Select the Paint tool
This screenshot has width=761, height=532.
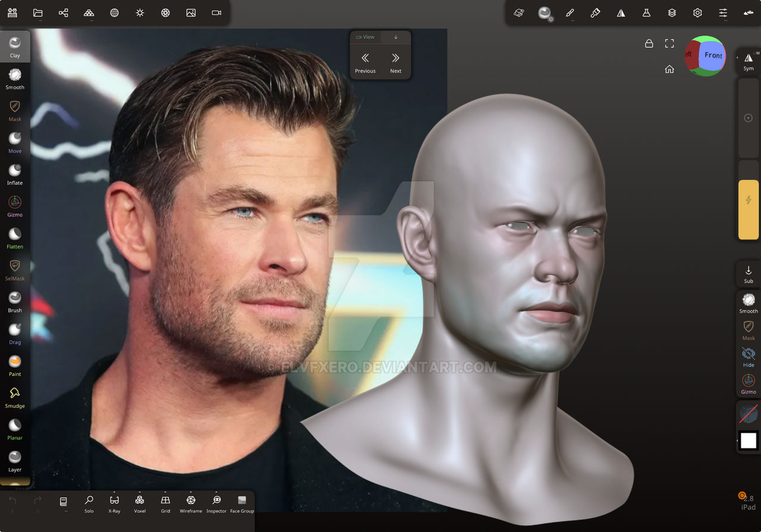coord(15,366)
